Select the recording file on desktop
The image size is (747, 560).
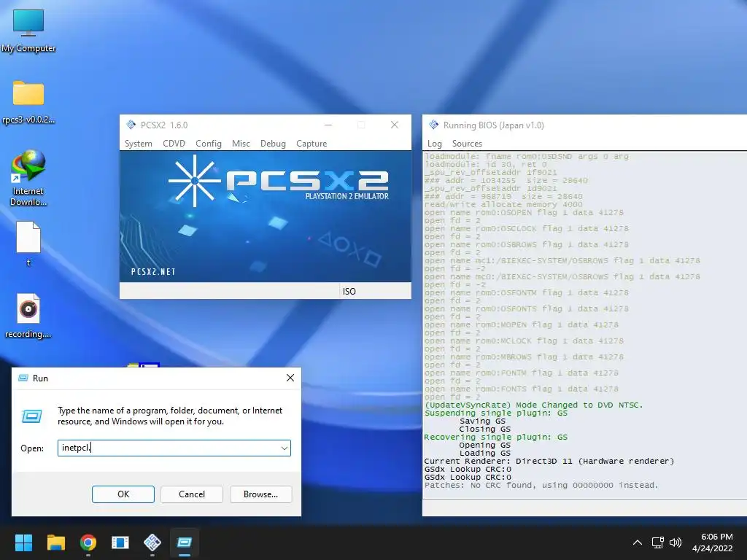tap(28, 316)
